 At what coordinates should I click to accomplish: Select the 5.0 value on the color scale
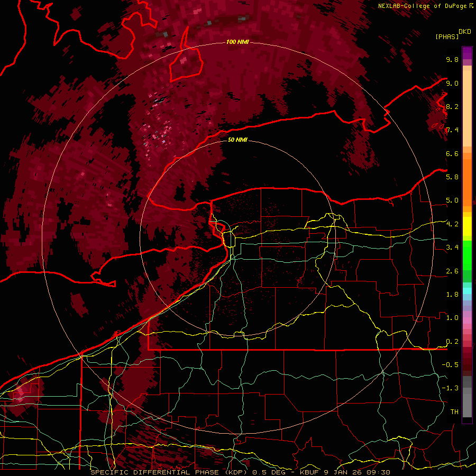coord(452,200)
